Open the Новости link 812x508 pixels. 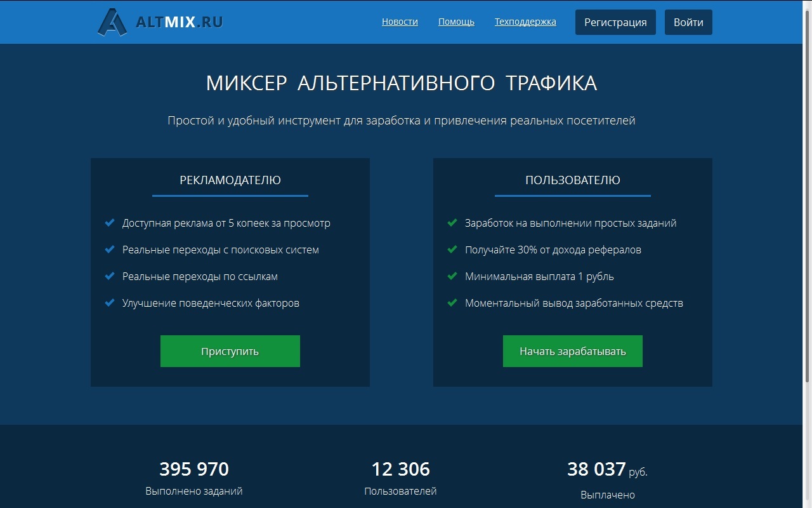pos(400,22)
